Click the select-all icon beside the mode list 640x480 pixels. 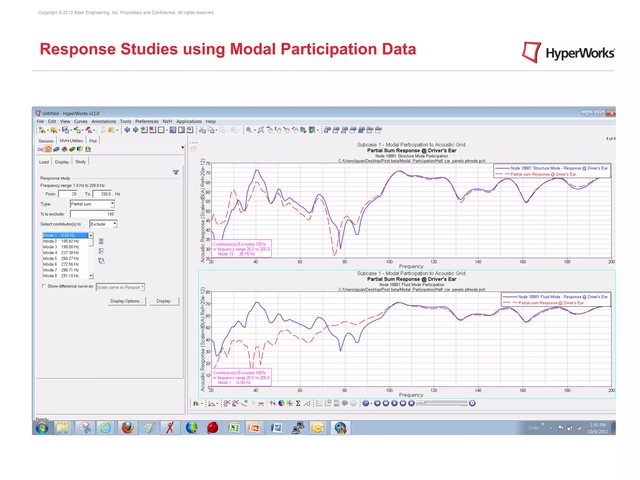coord(101,238)
